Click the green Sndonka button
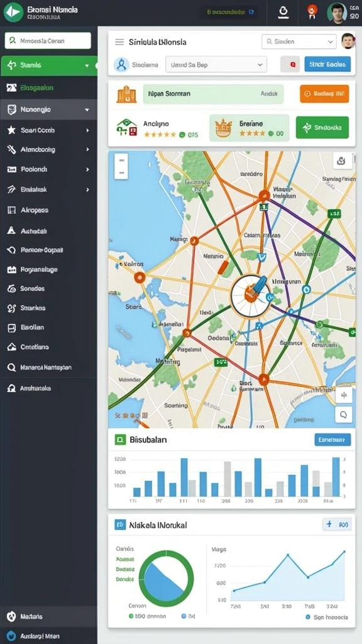Viewport: 362px width, 644px height. tap(322, 127)
